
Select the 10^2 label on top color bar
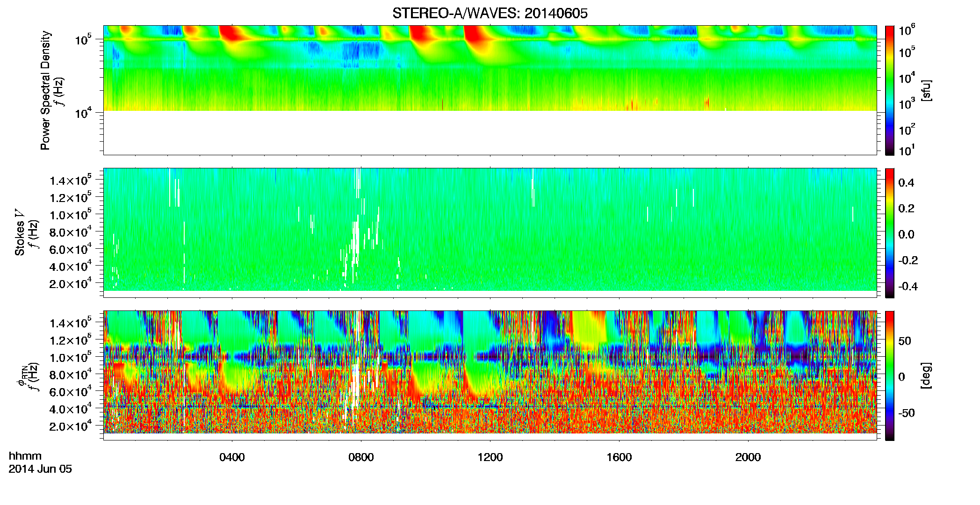coord(907,130)
